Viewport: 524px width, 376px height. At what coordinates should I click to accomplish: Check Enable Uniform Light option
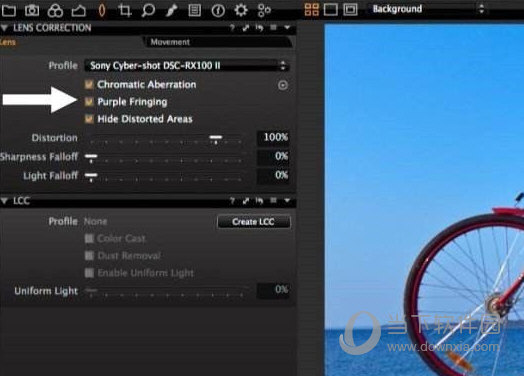[89, 273]
